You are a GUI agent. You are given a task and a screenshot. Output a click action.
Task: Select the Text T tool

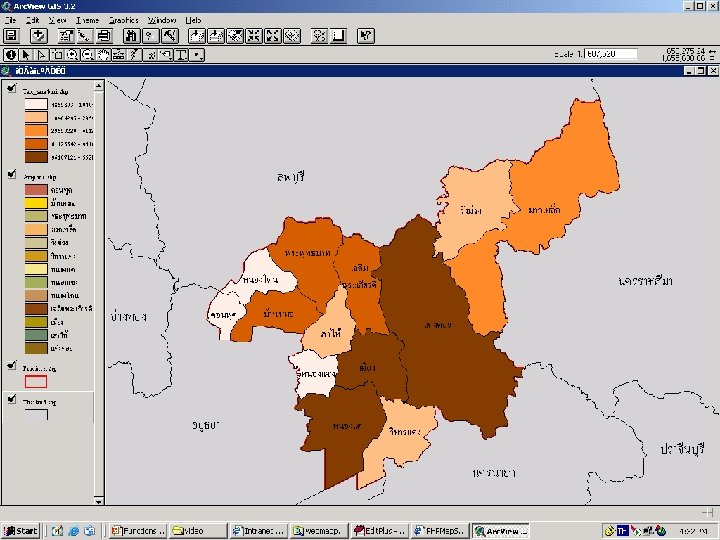coord(181,55)
